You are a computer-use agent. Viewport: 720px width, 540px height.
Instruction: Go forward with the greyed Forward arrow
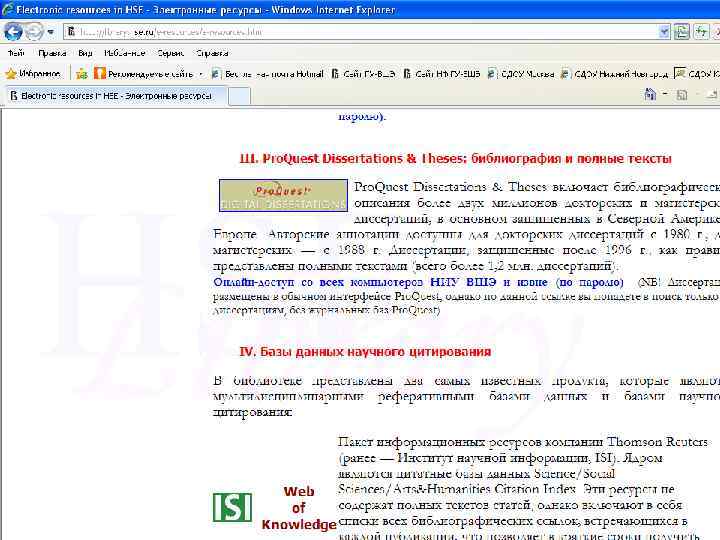tap(34, 32)
